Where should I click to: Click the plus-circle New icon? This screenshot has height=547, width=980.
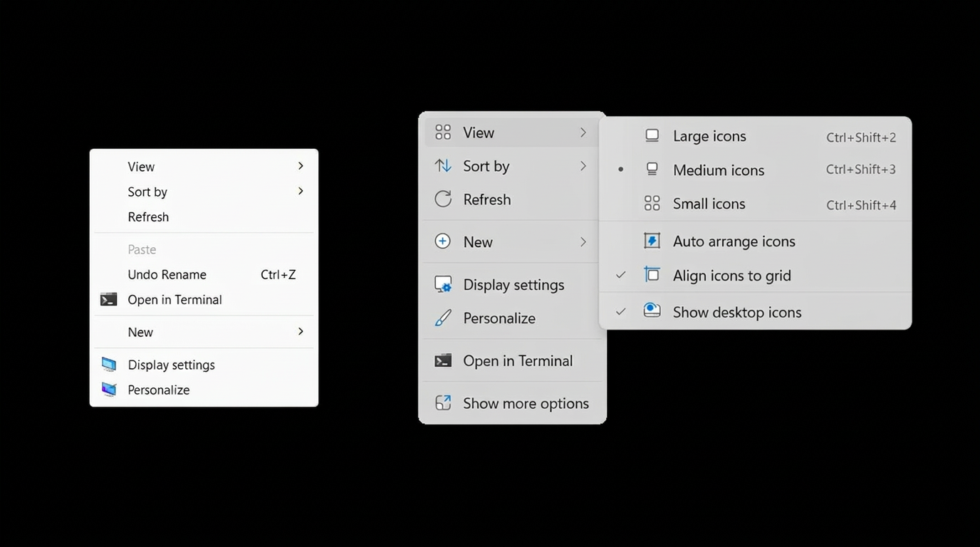click(x=443, y=241)
